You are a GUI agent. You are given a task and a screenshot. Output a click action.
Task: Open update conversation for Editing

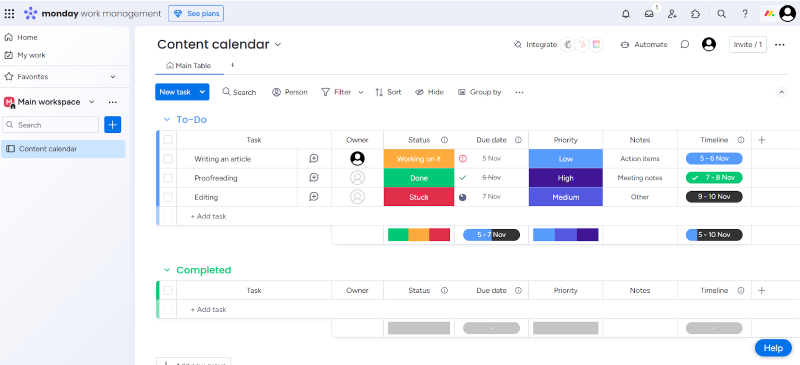point(314,197)
